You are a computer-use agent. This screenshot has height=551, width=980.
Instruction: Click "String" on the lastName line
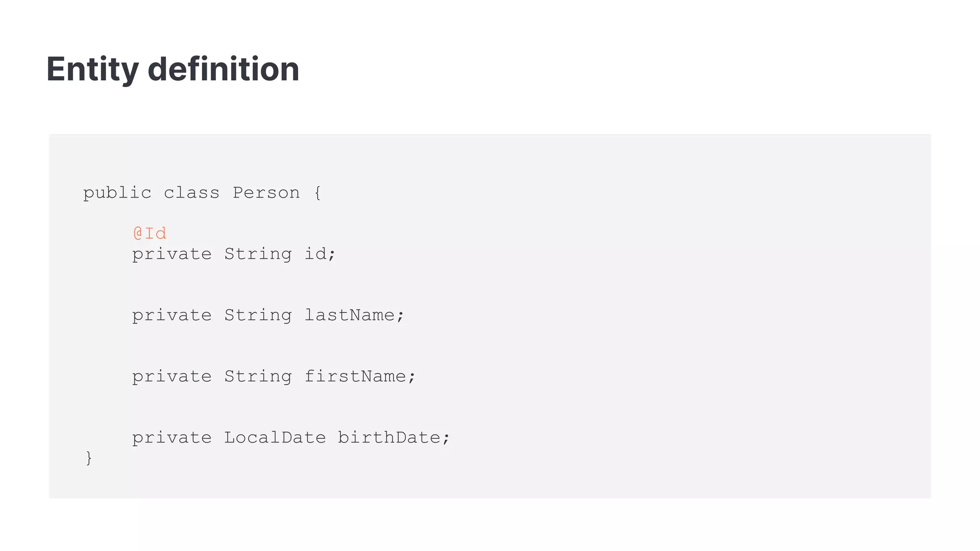(258, 315)
